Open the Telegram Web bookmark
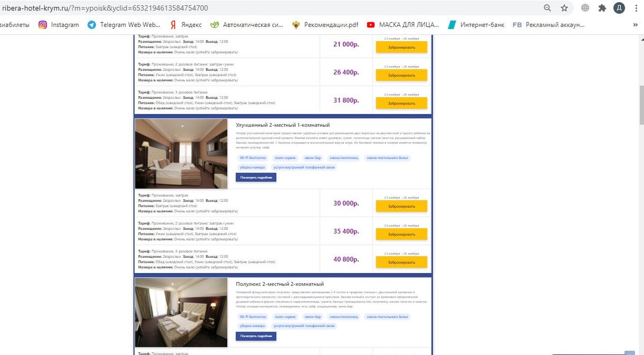Viewport: 644px width, 355px height. coord(124,25)
